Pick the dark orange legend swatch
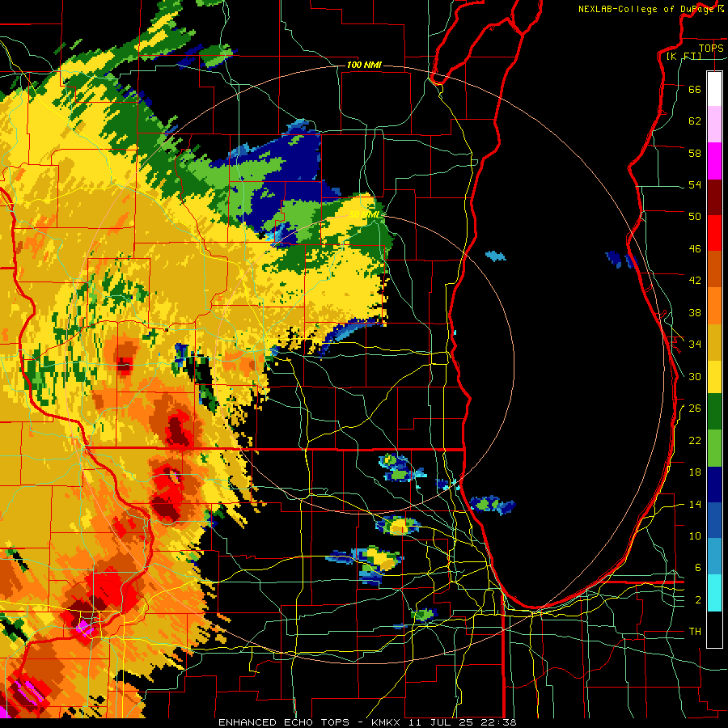The height and width of the screenshot is (728, 728). (714, 269)
